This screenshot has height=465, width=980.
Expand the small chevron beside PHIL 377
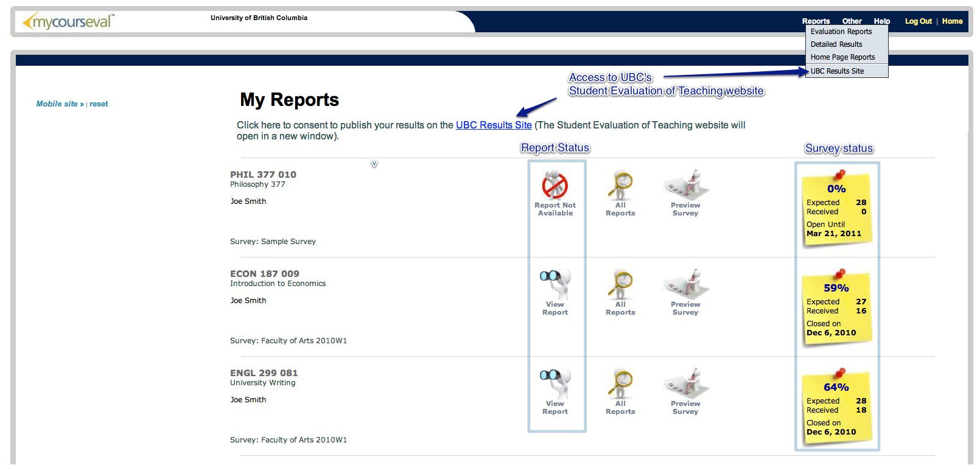pyautogui.click(x=374, y=164)
